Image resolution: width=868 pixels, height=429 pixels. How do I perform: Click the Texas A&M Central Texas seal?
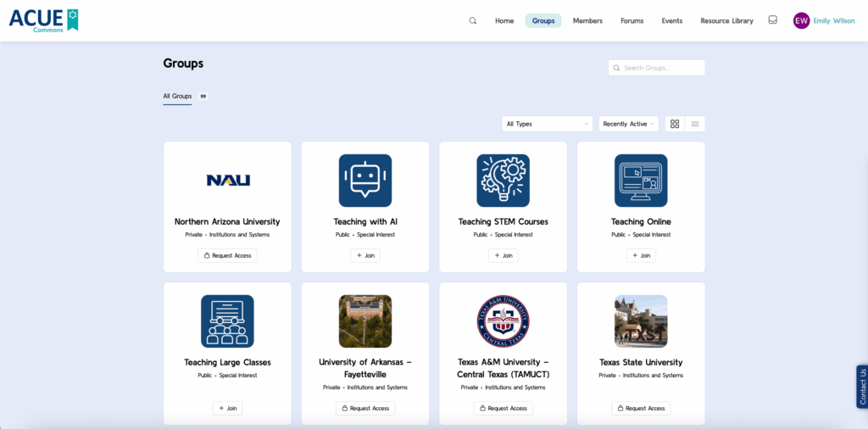504,321
